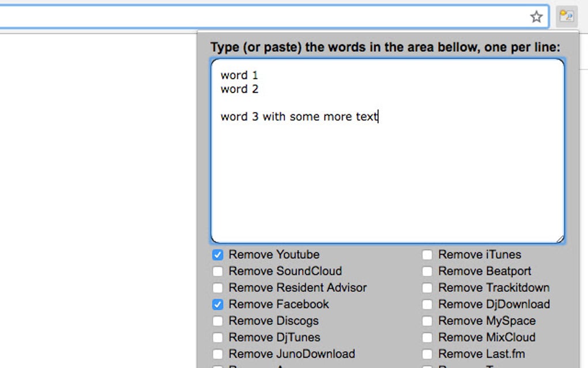
Task: Uncheck the Remove Youtube checkbox
Action: [x=217, y=255]
